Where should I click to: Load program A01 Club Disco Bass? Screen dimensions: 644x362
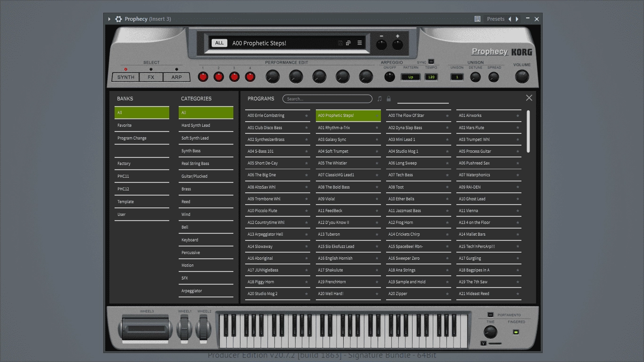[278, 128]
